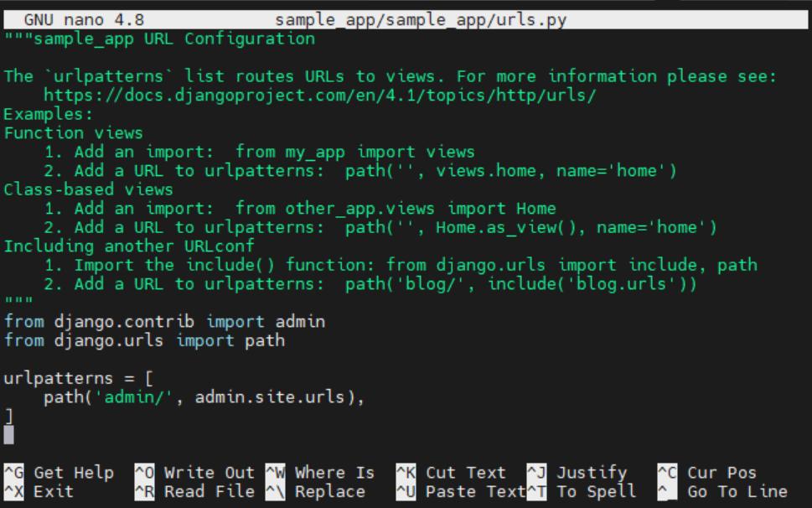Click the 'Examples:' line
The height and width of the screenshot is (508, 812).
click(48, 114)
